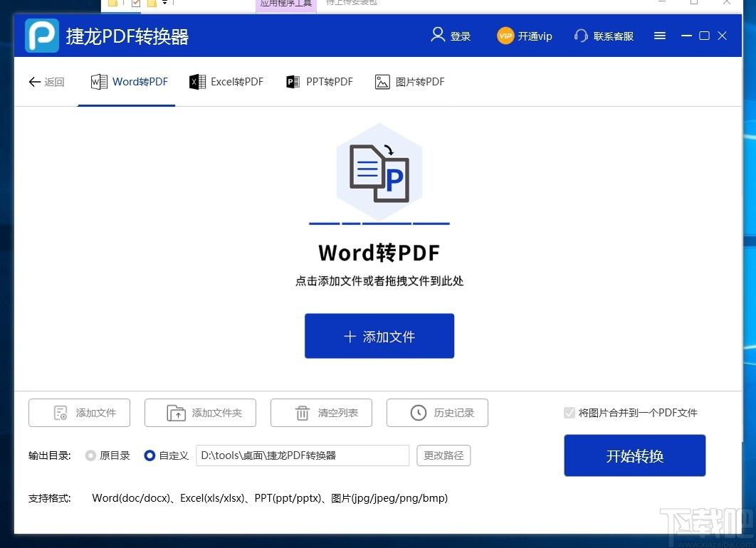Click the 清空列表 trash button
Viewport: 756px width, 548px height.
321,413
